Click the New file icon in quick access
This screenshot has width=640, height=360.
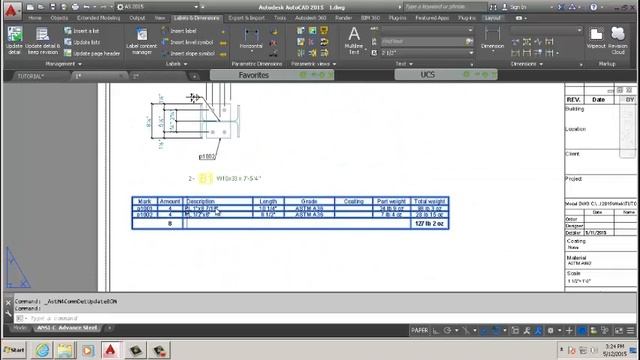tap(30, 7)
